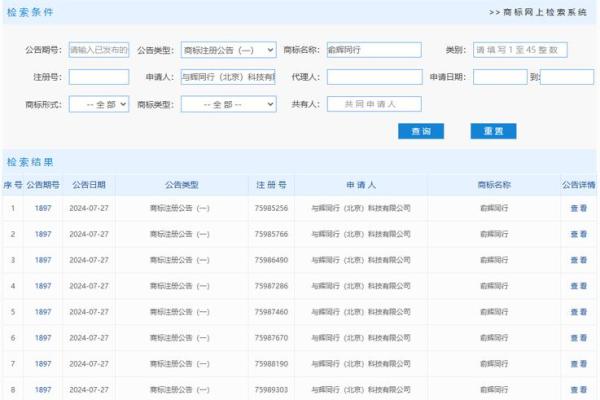Open issue 1897 link in row 4
600x400 pixels.
[43, 286]
